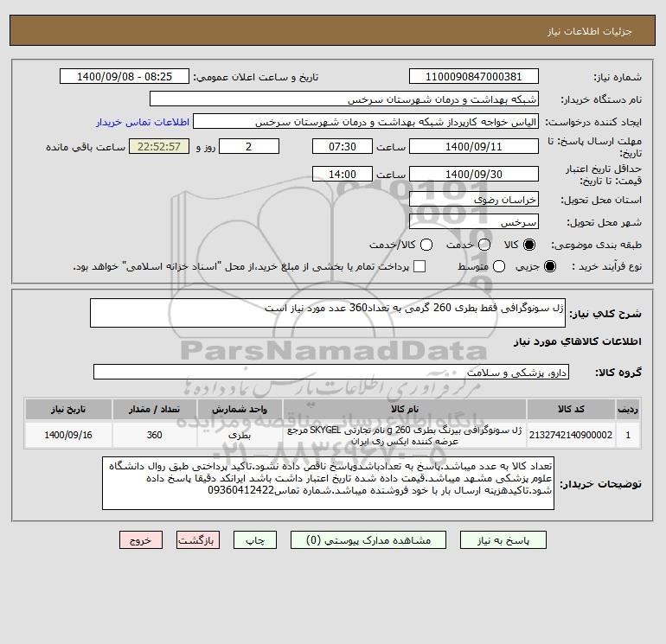
Task: Click the buyer organization name field
Action: click(x=344, y=99)
